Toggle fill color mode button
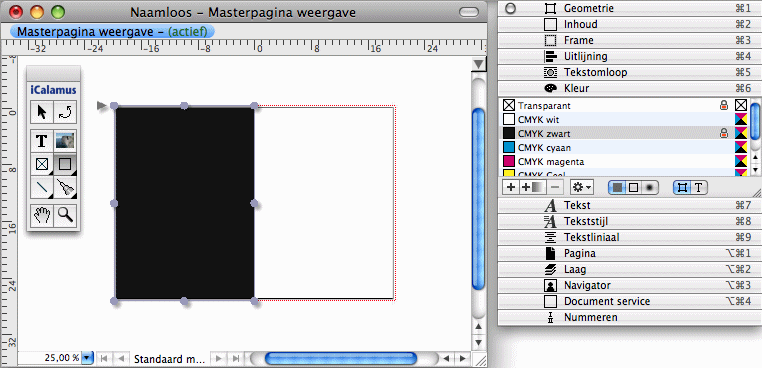Viewport: 762px width, 368px height. click(617, 187)
